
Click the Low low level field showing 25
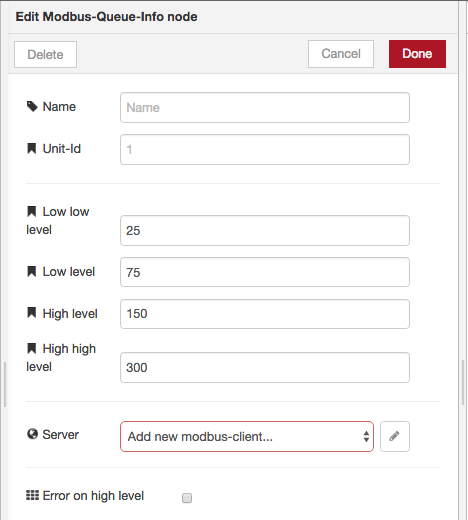[x=265, y=230]
